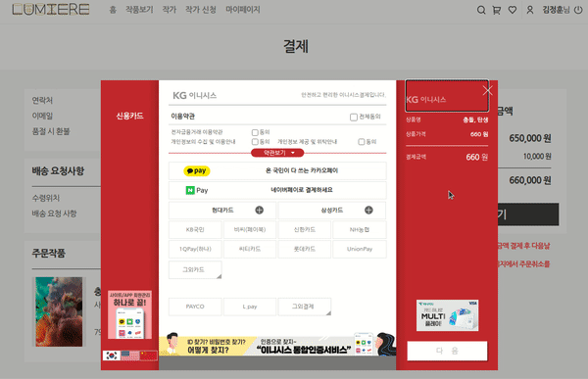Select 비씨(페이북) card
This screenshot has width=588, height=379.
pos(250,230)
